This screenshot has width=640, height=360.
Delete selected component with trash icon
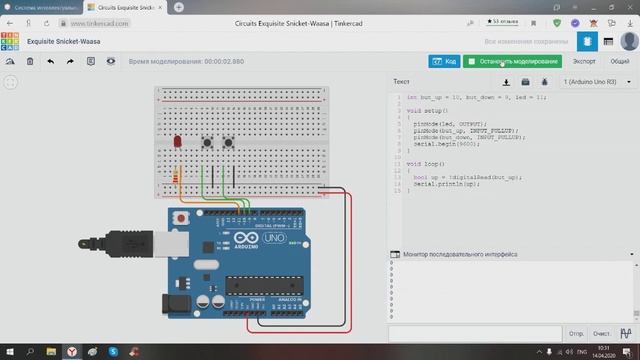[x=30, y=61]
